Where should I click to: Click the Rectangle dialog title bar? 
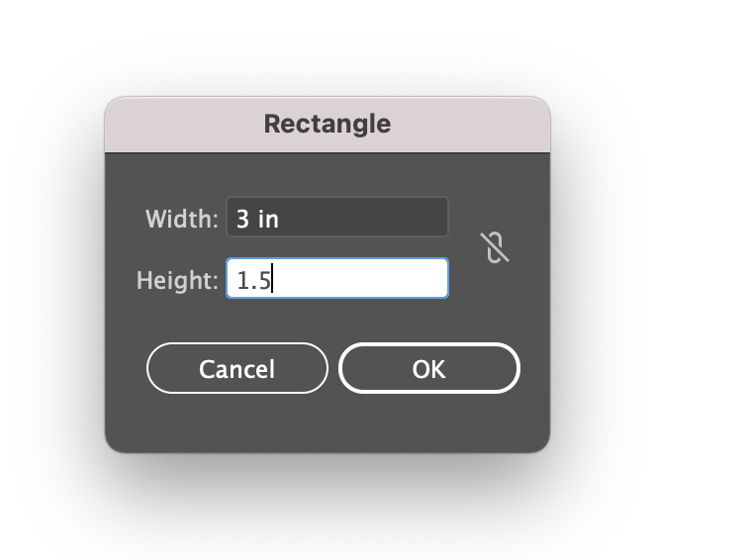(x=328, y=125)
